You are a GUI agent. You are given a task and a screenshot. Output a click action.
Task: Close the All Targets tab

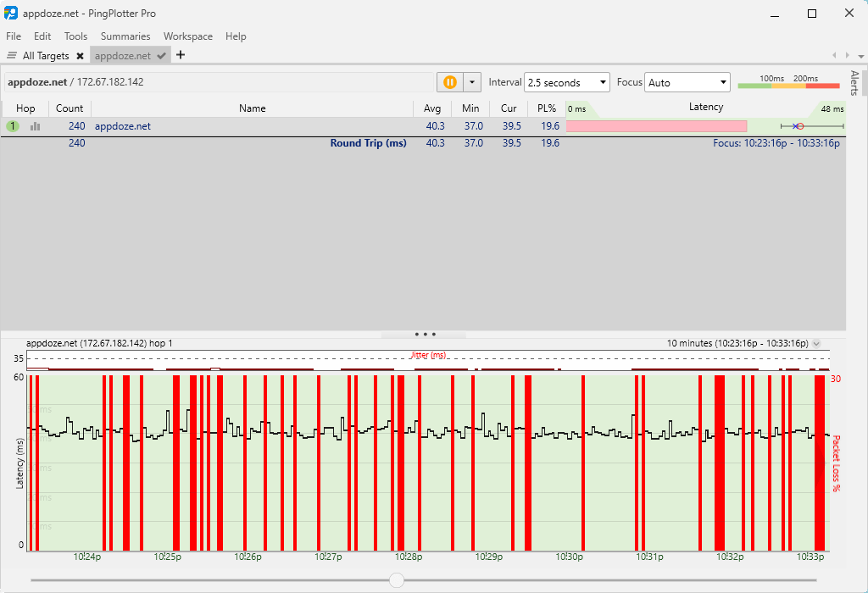tap(80, 56)
